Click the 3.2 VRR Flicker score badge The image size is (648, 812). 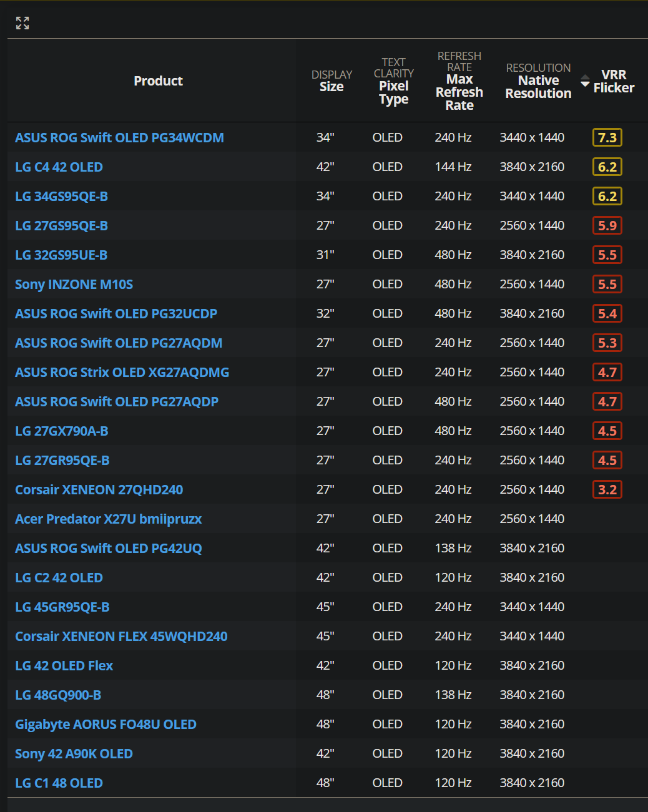(x=607, y=489)
